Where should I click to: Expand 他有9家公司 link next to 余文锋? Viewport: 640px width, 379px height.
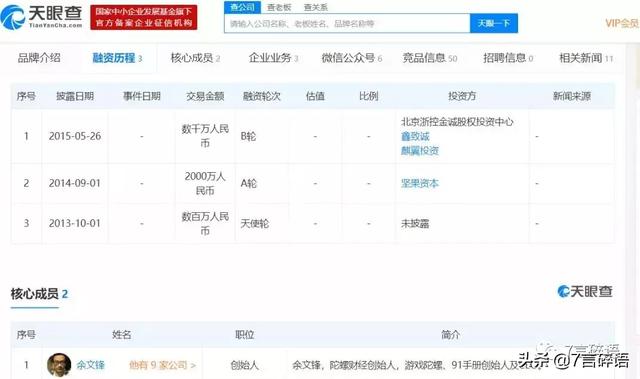[x=162, y=365]
